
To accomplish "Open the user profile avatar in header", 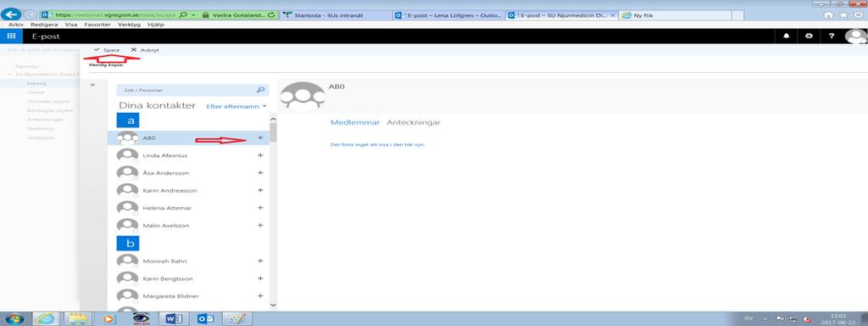I will point(856,36).
